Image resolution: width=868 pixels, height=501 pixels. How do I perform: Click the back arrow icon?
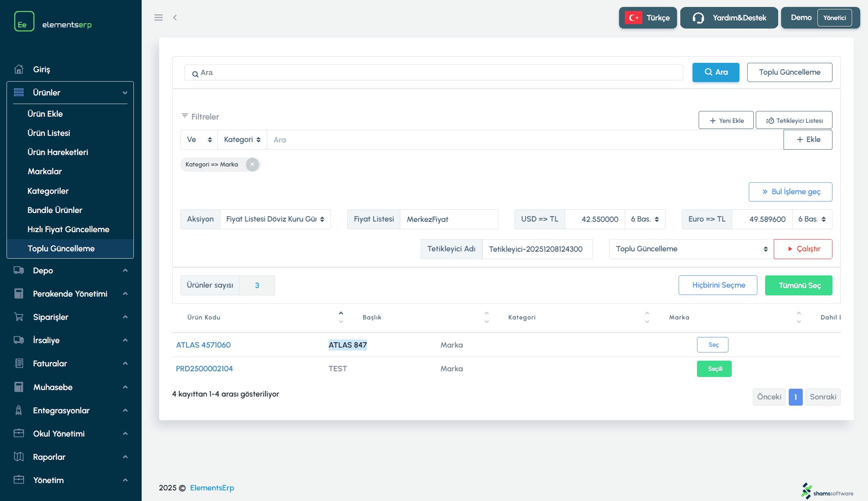click(175, 18)
